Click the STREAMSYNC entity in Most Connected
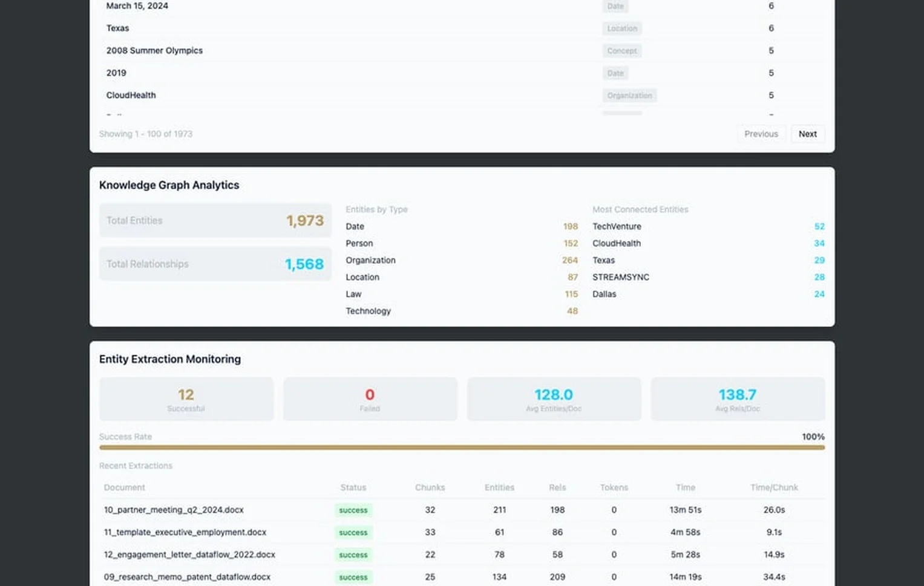This screenshot has height=586, width=924. [x=620, y=277]
